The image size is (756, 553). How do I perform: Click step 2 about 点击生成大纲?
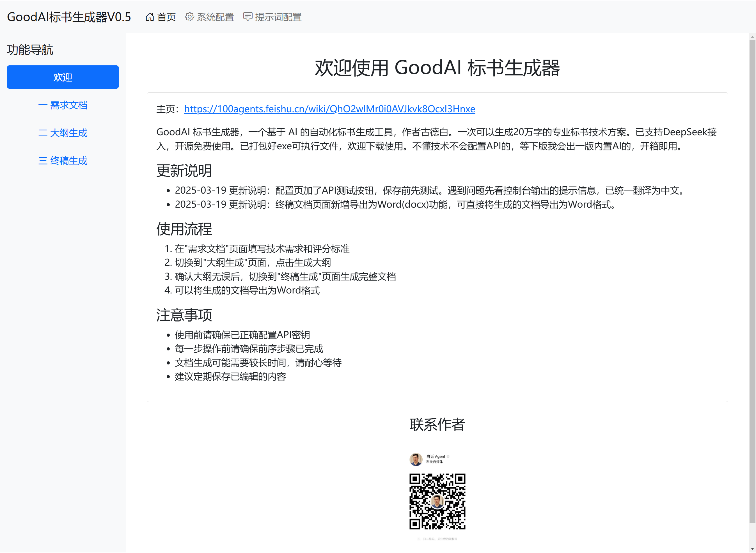click(x=253, y=262)
